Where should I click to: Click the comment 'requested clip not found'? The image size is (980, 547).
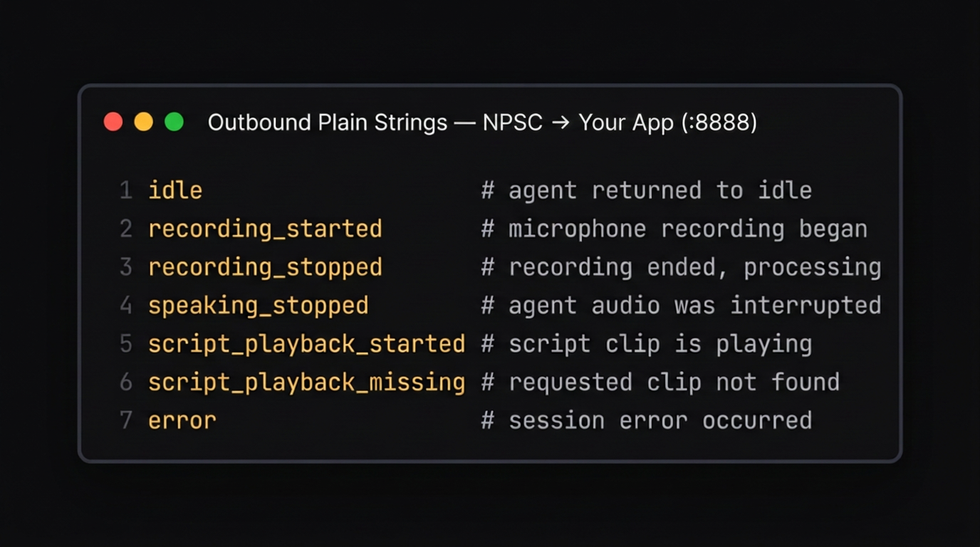pos(674,382)
